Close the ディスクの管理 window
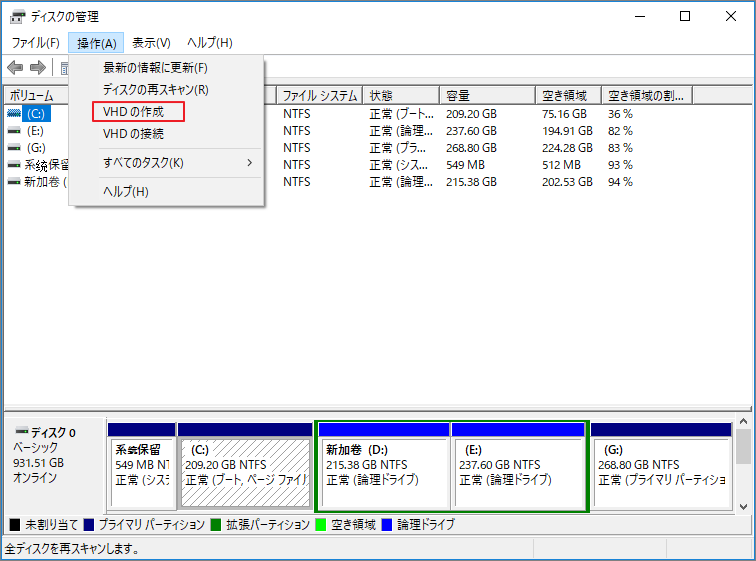756x561 pixels. tap(730, 16)
